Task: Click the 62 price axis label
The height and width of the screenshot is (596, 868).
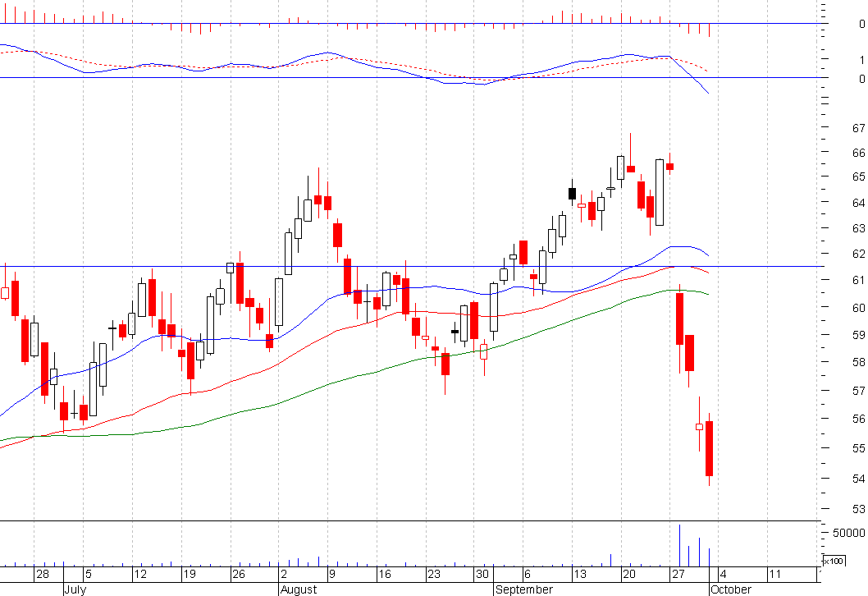Action: (859, 254)
